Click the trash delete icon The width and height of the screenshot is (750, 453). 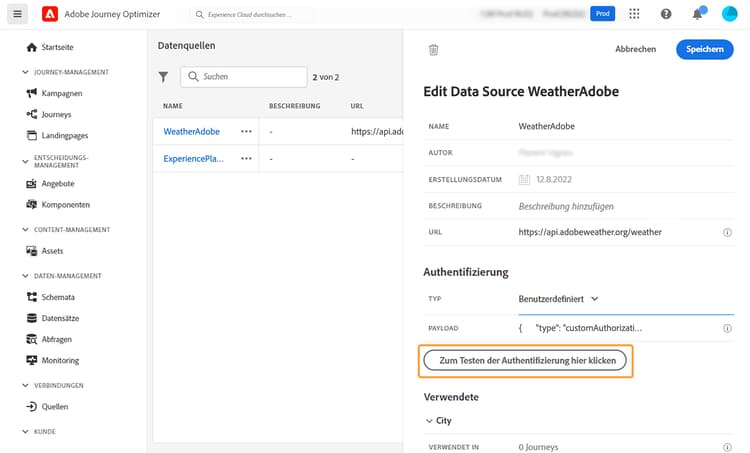click(x=433, y=49)
